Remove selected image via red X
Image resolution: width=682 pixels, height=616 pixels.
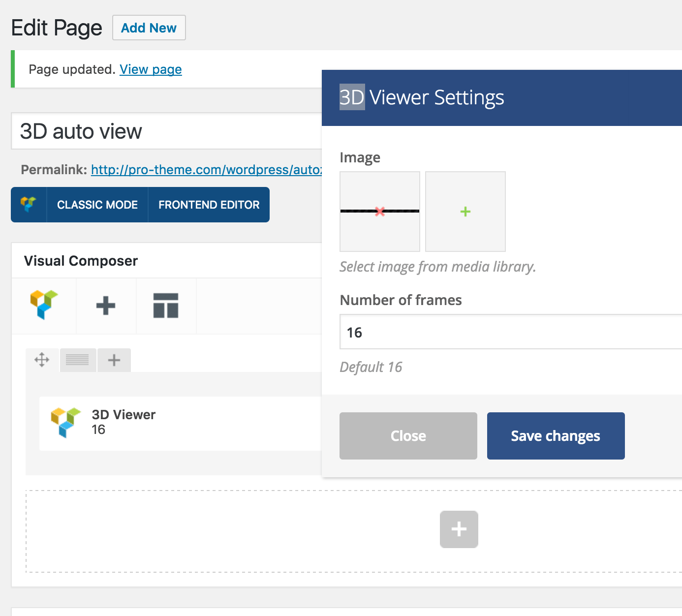(x=380, y=212)
